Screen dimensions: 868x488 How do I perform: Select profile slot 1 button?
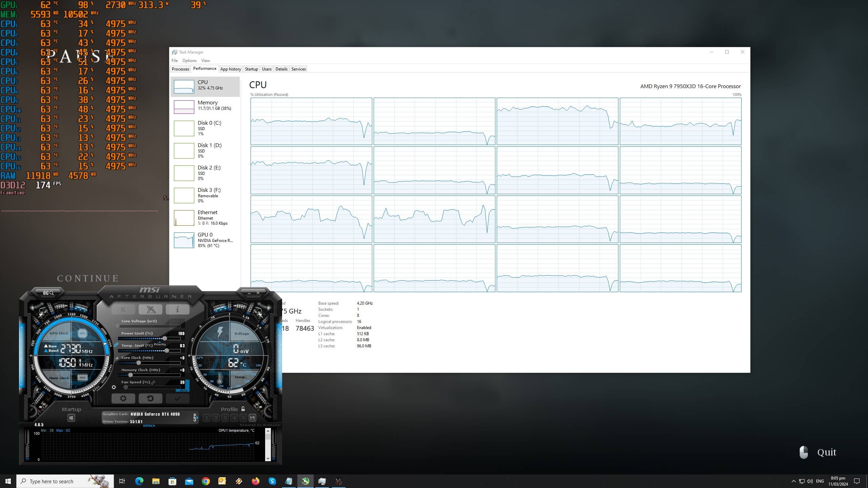coord(207,418)
